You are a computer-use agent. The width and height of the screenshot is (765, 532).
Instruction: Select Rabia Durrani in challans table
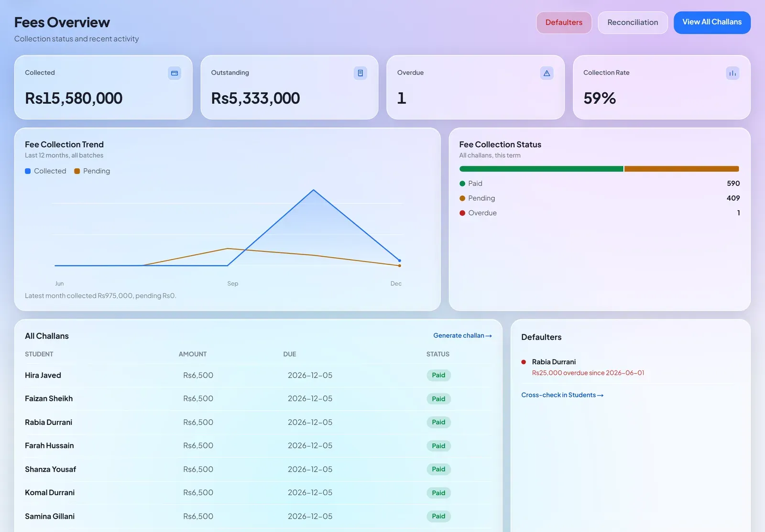pyautogui.click(x=49, y=422)
